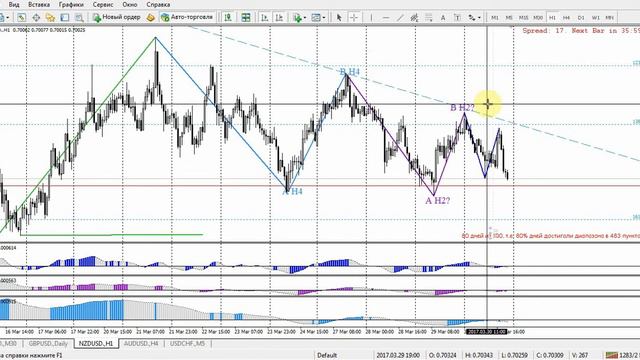Viewport: 640px width, 360px height.
Task: Open the Вид menu
Action: tap(14, 4)
